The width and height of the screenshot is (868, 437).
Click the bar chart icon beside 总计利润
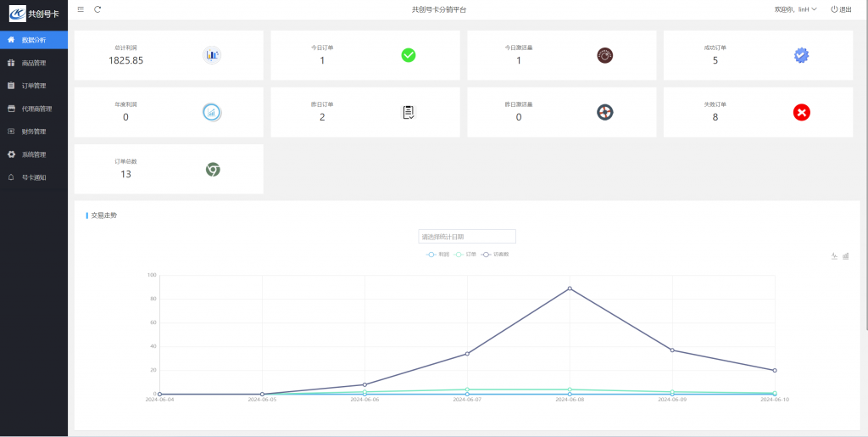(212, 55)
